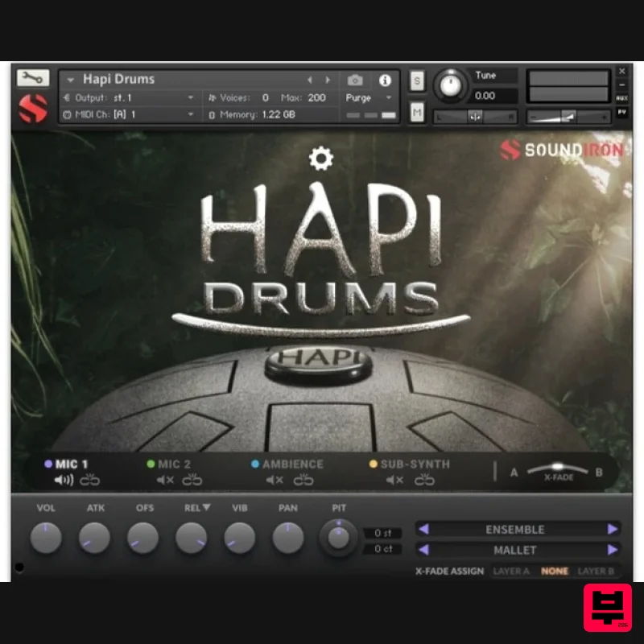Click the header pan slider
This screenshot has width=644, height=644.
[x=475, y=118]
